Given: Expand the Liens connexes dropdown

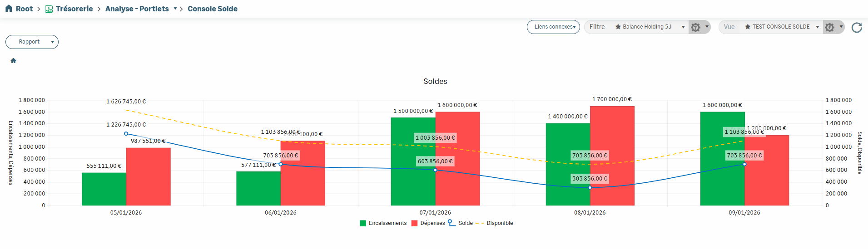Looking at the screenshot, I should [553, 27].
